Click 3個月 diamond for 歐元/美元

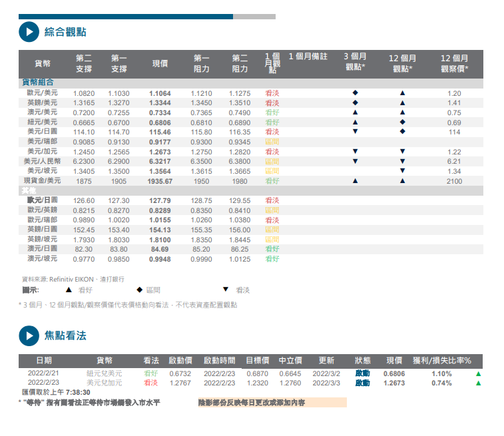click(x=355, y=93)
